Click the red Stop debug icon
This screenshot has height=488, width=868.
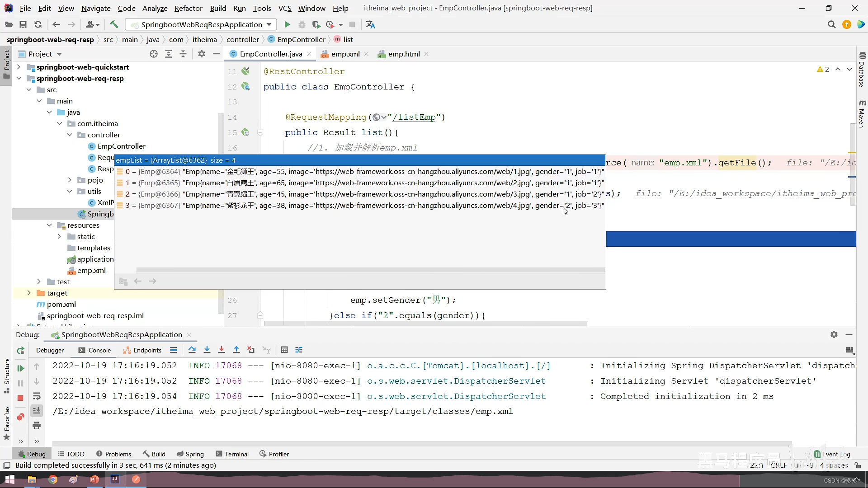(20, 398)
